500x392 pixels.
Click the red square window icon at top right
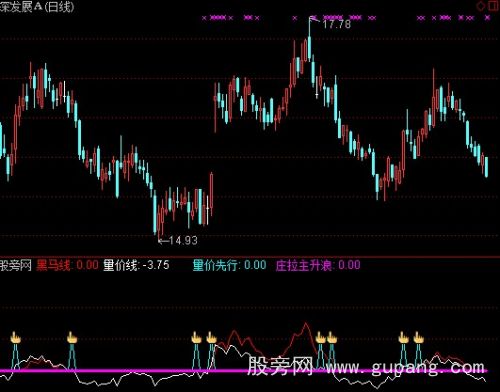[494, 6]
